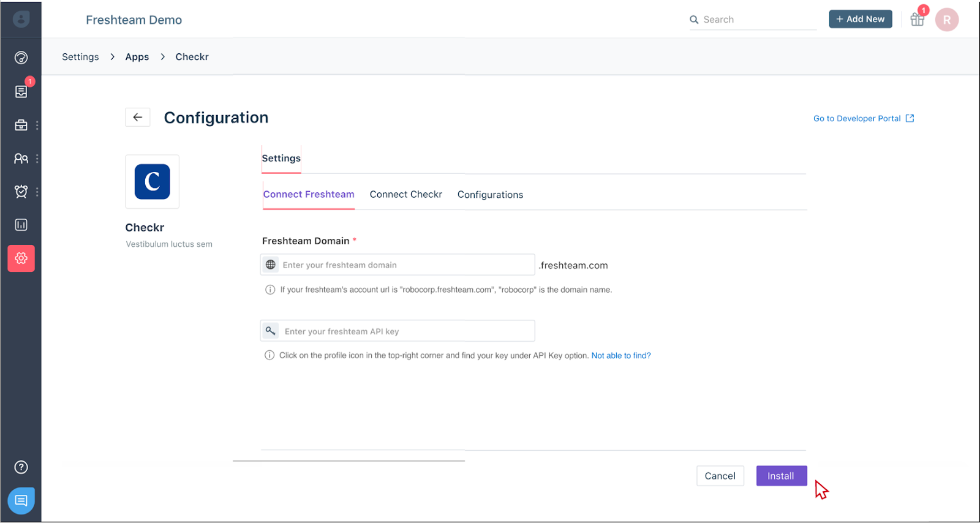Open the recruitment briefcase icon
The height and width of the screenshot is (523, 980).
pyautogui.click(x=21, y=125)
